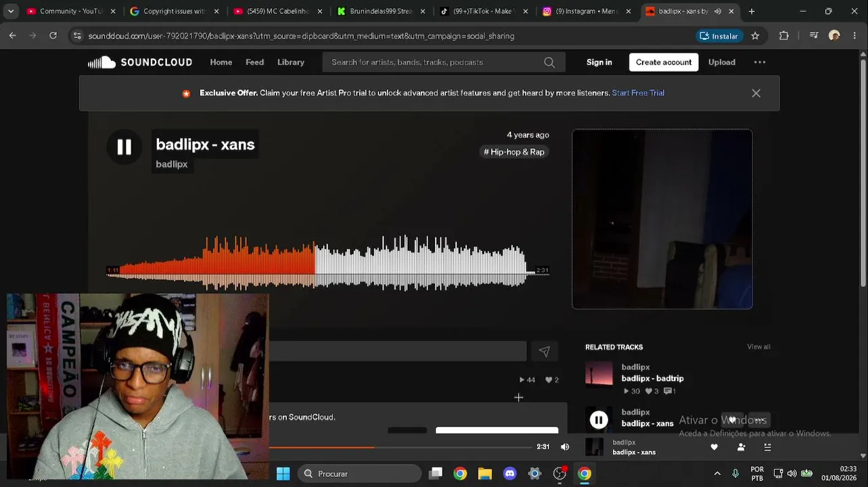View site information icon in address bar
Viewport: 868px width, 487px height.
pyautogui.click(x=77, y=36)
